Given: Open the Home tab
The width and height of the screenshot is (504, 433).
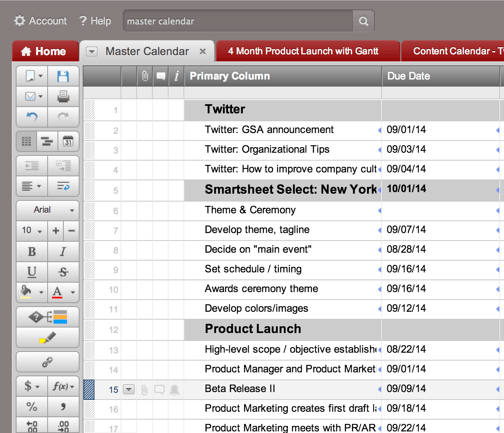Looking at the screenshot, I should coord(45,52).
